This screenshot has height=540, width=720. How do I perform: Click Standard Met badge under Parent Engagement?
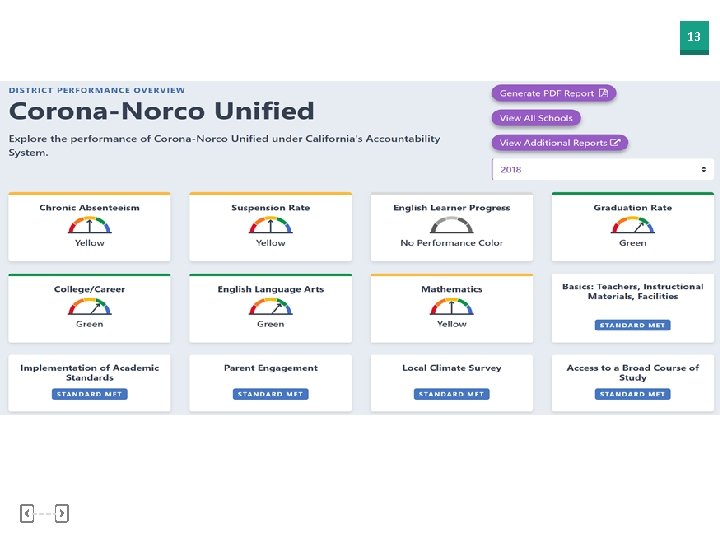(271, 394)
